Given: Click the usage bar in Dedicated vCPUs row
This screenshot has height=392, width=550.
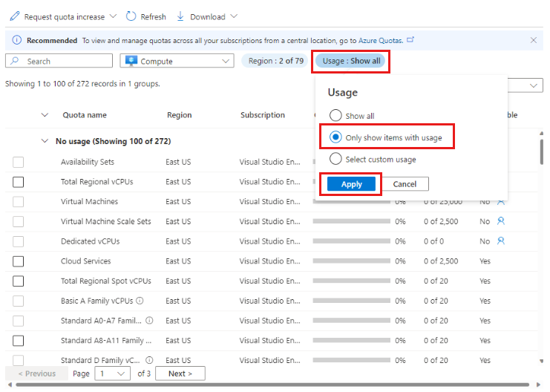Looking at the screenshot, I should coord(352,241).
